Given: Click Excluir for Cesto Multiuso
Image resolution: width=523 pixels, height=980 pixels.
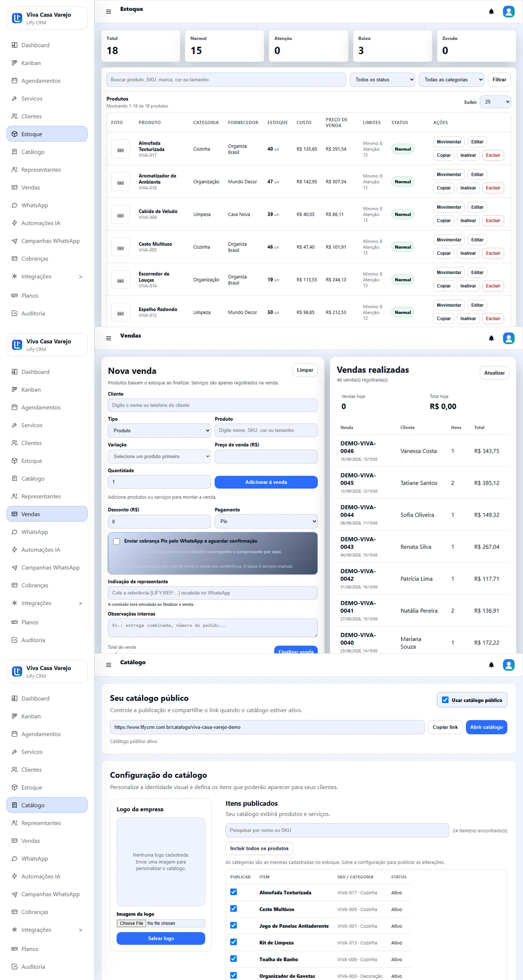Looking at the screenshot, I should click(x=493, y=253).
